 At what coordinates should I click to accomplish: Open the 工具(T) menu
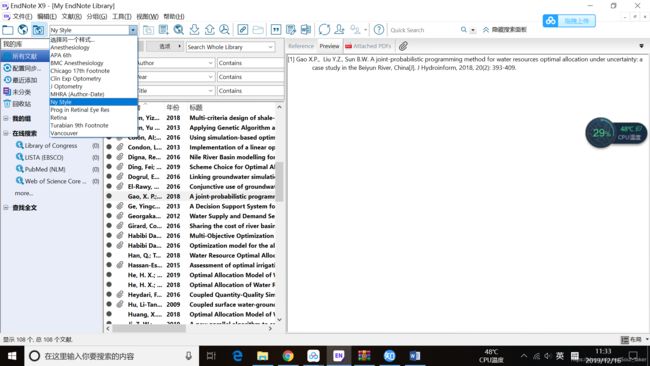tap(121, 17)
